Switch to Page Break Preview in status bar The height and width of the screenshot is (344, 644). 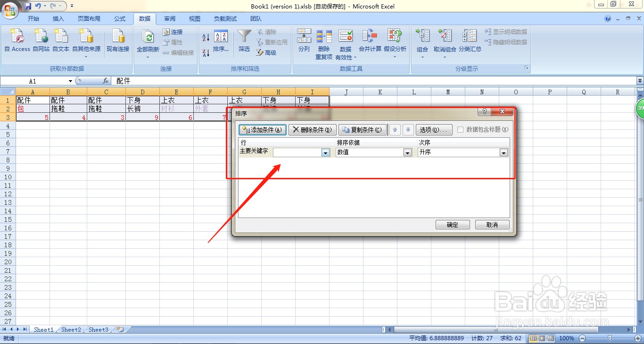[x=551, y=338]
